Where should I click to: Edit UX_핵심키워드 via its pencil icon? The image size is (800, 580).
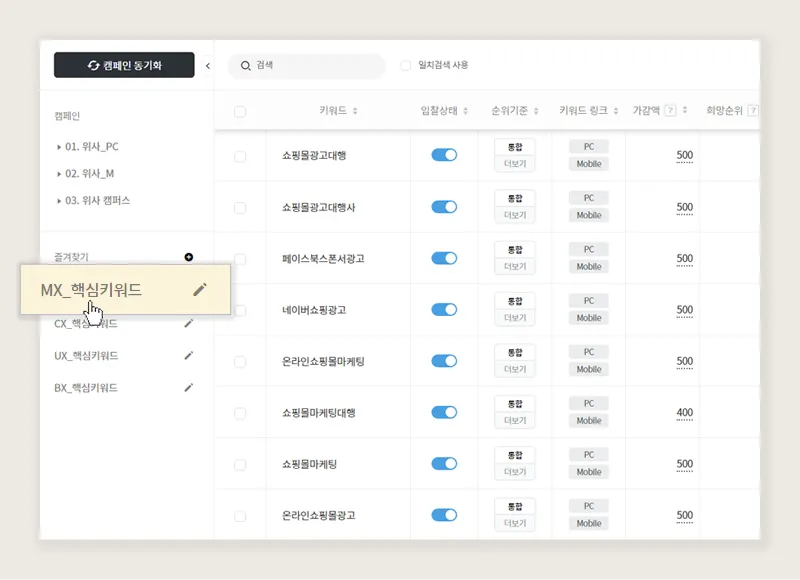coord(189,356)
